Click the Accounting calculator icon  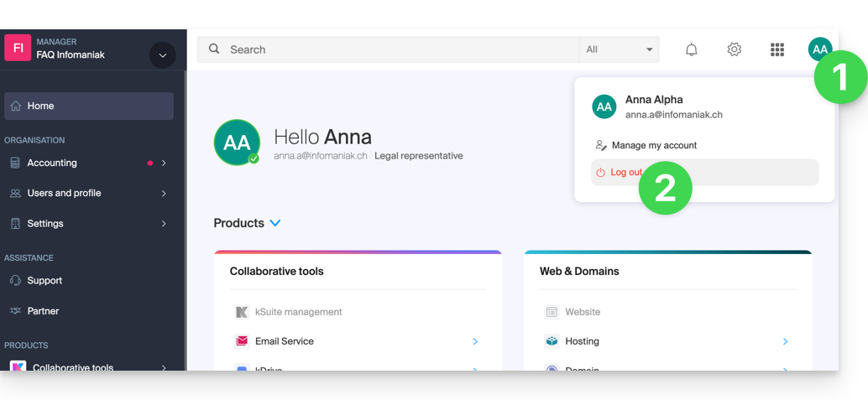click(16, 163)
